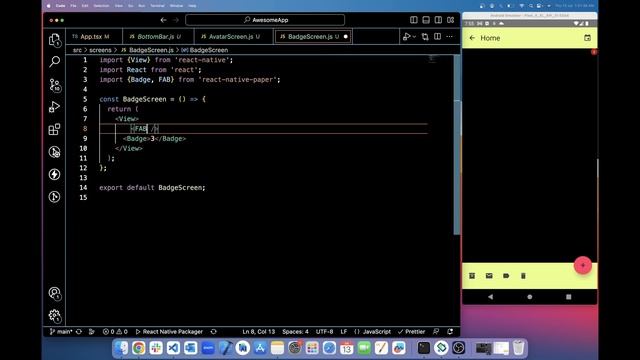
Task: Change the end of line sequence via LF
Action: [344, 332]
